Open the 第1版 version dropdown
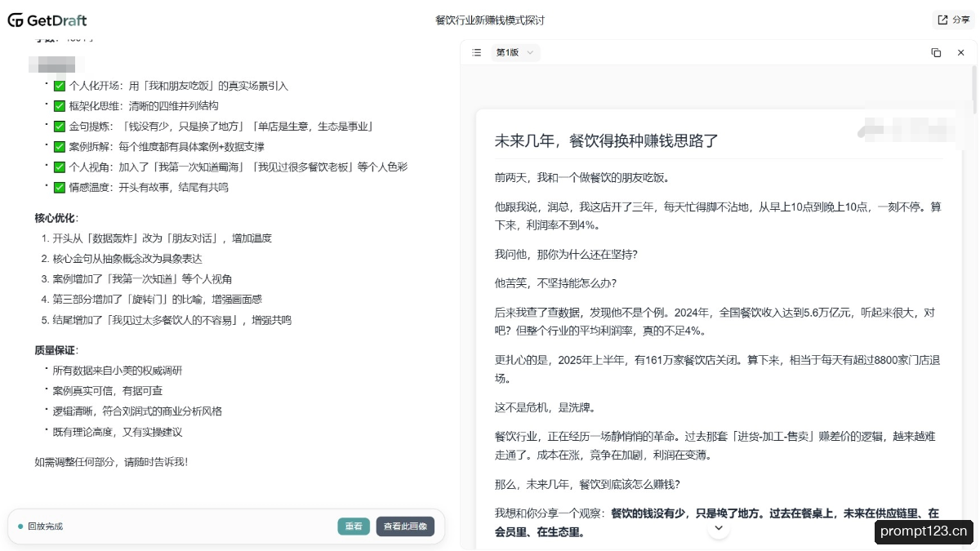The width and height of the screenshot is (980, 551). pos(515,52)
